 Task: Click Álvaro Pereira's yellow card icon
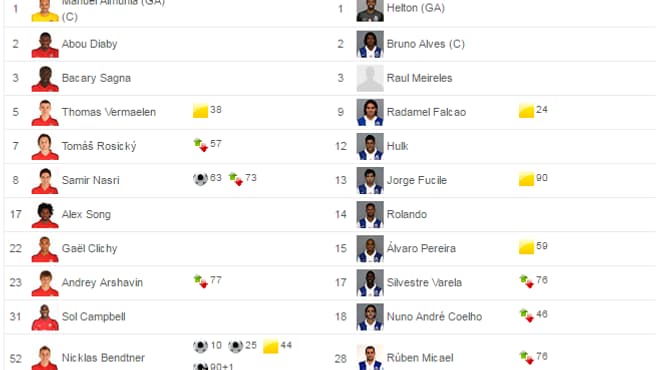click(x=526, y=247)
